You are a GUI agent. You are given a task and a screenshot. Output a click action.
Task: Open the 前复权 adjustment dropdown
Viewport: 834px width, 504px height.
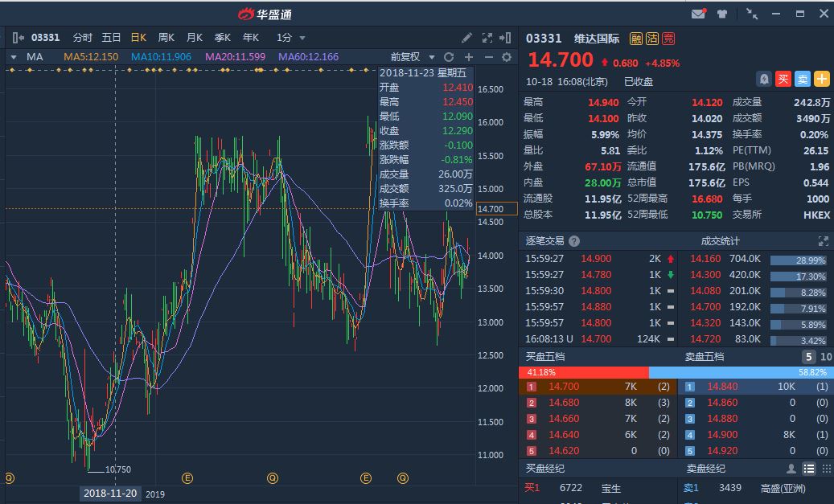click(412, 57)
